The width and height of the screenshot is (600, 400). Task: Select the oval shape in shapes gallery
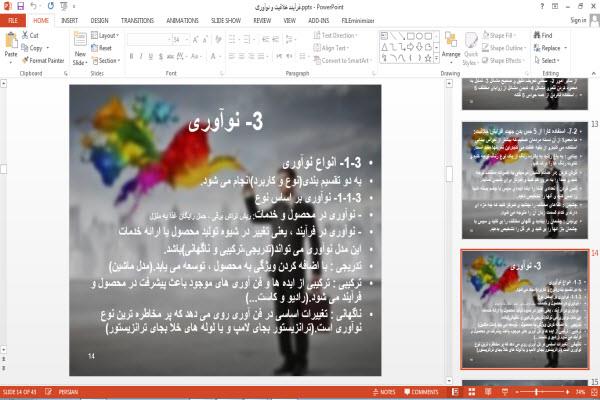click(419, 36)
